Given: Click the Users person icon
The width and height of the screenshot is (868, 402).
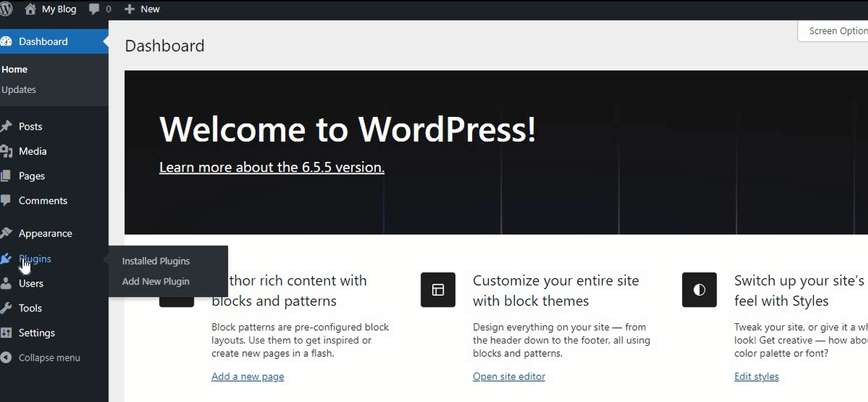Looking at the screenshot, I should click(6, 284).
